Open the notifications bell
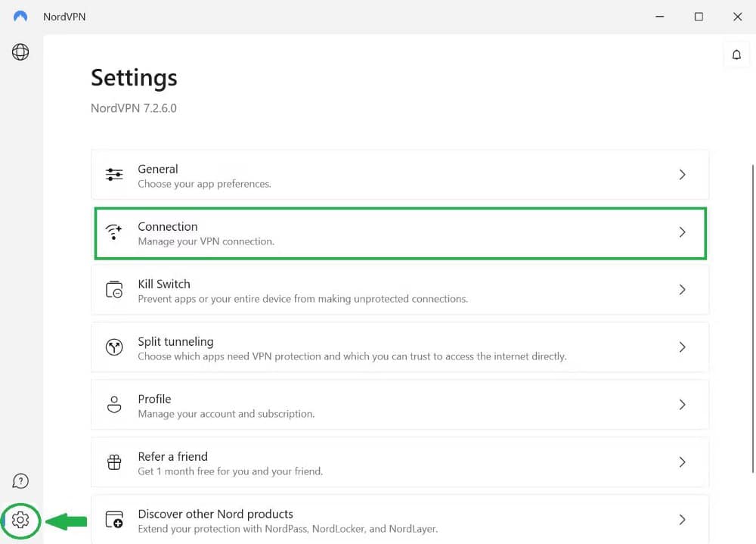 pyautogui.click(x=736, y=55)
